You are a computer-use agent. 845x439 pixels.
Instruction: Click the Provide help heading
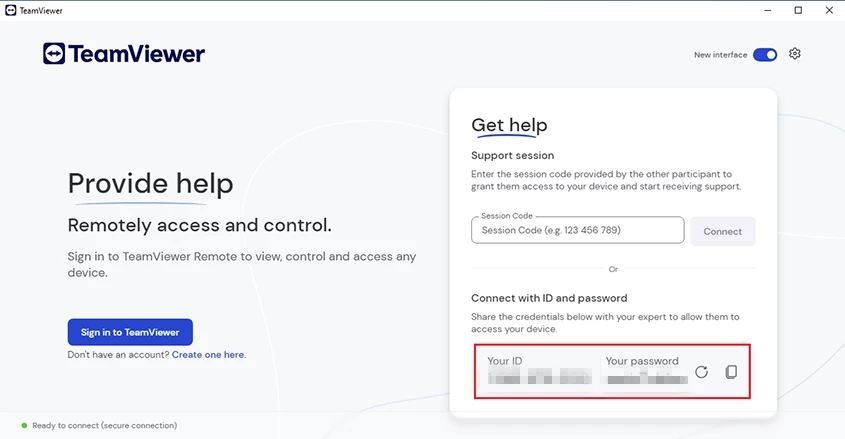pos(150,184)
